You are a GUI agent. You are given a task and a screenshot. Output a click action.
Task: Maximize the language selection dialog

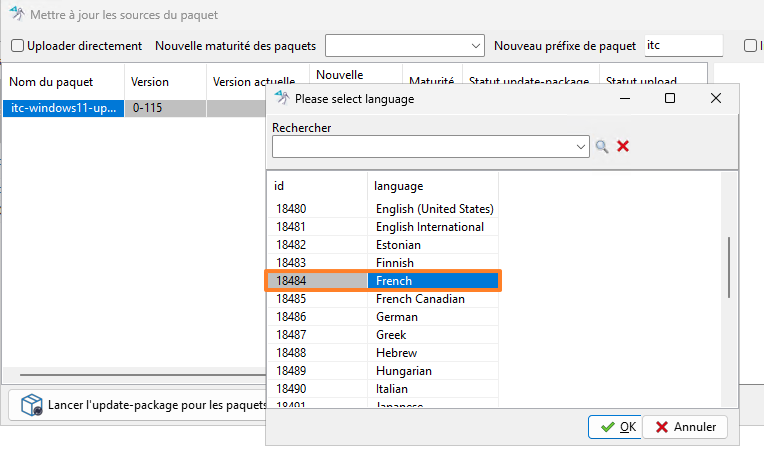tap(670, 98)
